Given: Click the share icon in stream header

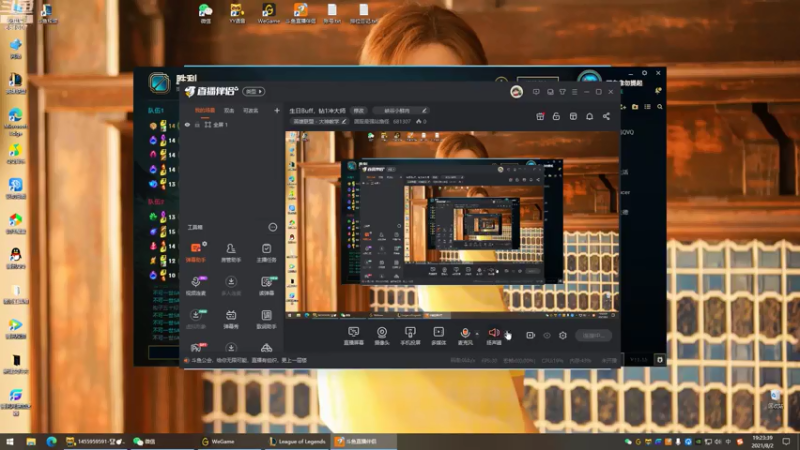Looking at the screenshot, I should (606, 116).
